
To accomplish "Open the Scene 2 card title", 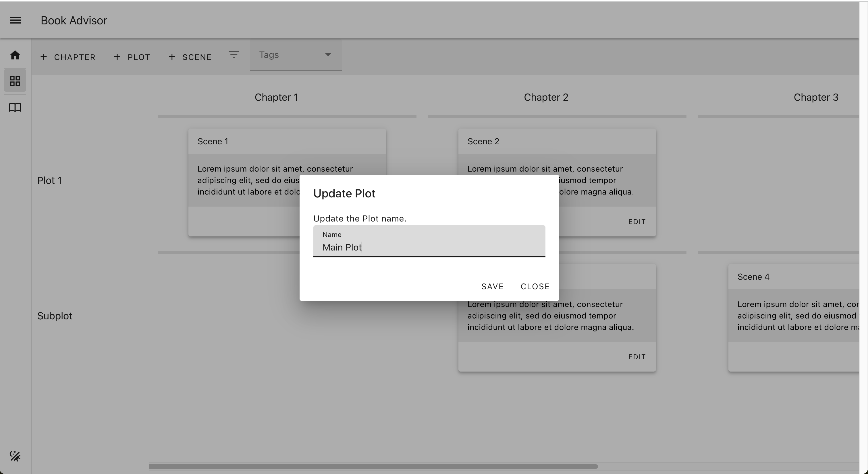I will [x=483, y=141].
